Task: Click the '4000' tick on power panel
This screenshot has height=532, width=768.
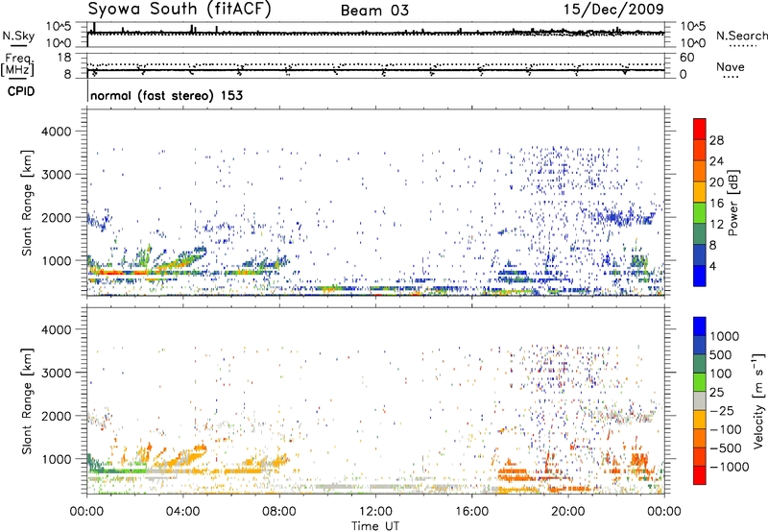Action: (x=56, y=132)
